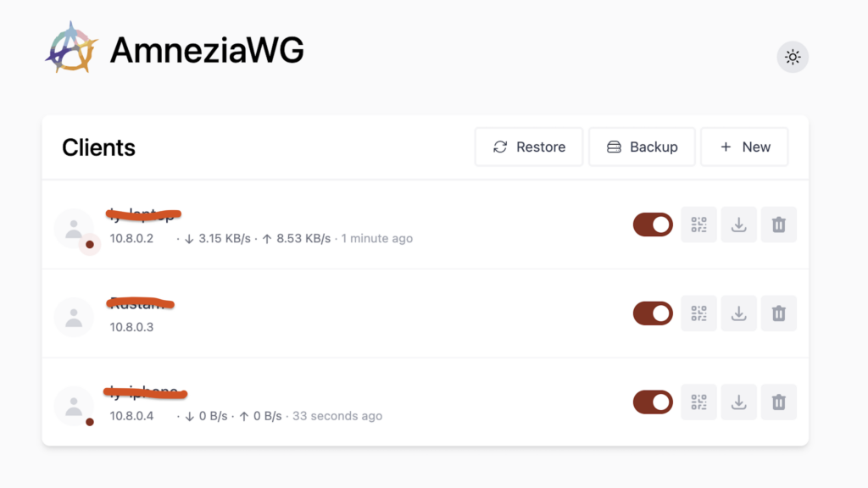
Task: Click the Restore button
Action: (529, 147)
